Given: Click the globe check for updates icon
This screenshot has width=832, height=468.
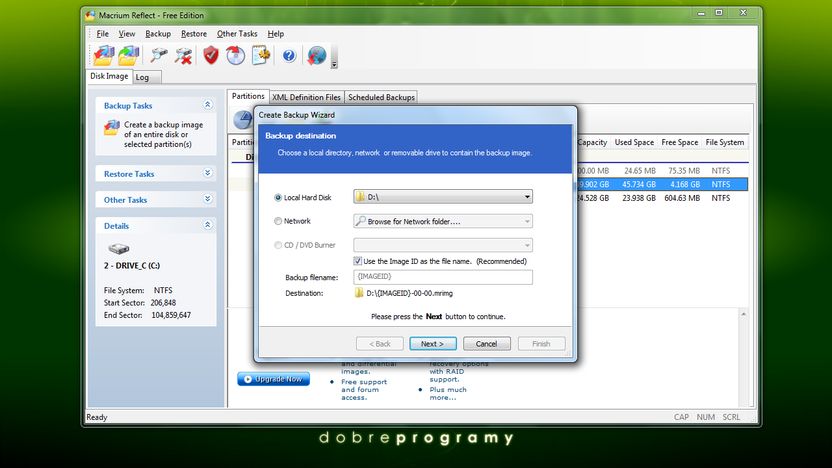Looking at the screenshot, I should tap(316, 55).
